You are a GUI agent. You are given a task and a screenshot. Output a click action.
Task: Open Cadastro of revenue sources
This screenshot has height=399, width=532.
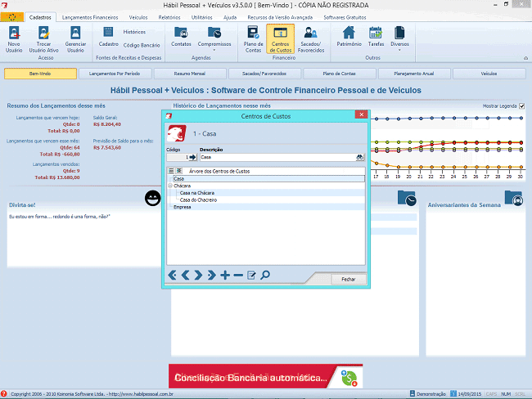109,37
